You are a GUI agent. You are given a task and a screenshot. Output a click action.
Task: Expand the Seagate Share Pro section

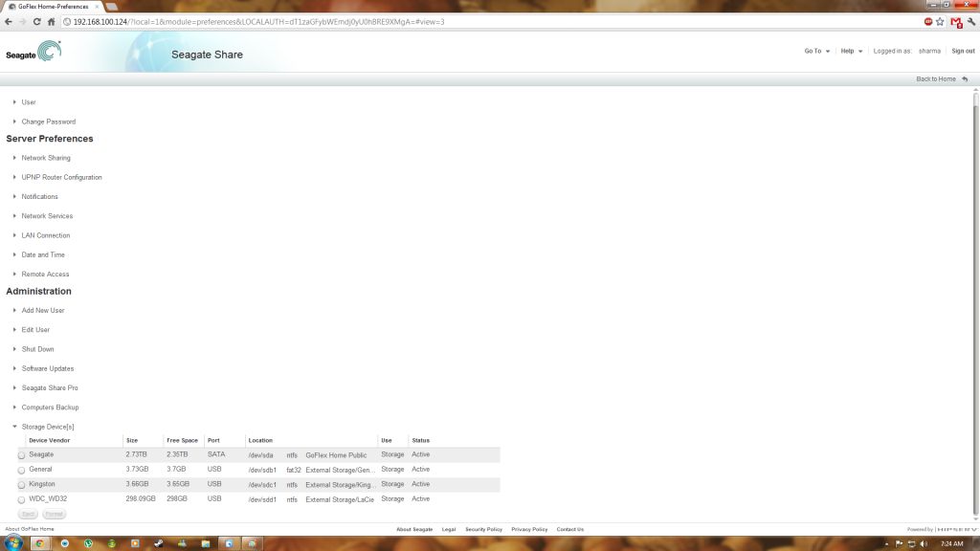(50, 388)
